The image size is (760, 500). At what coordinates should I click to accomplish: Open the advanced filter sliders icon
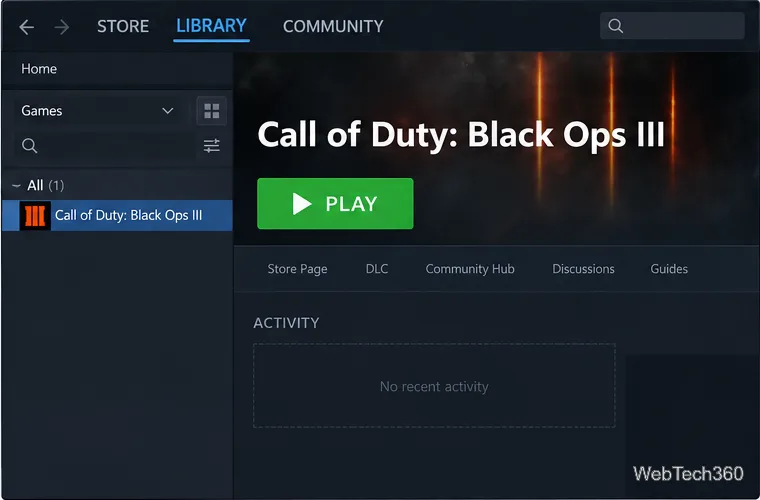(x=211, y=145)
